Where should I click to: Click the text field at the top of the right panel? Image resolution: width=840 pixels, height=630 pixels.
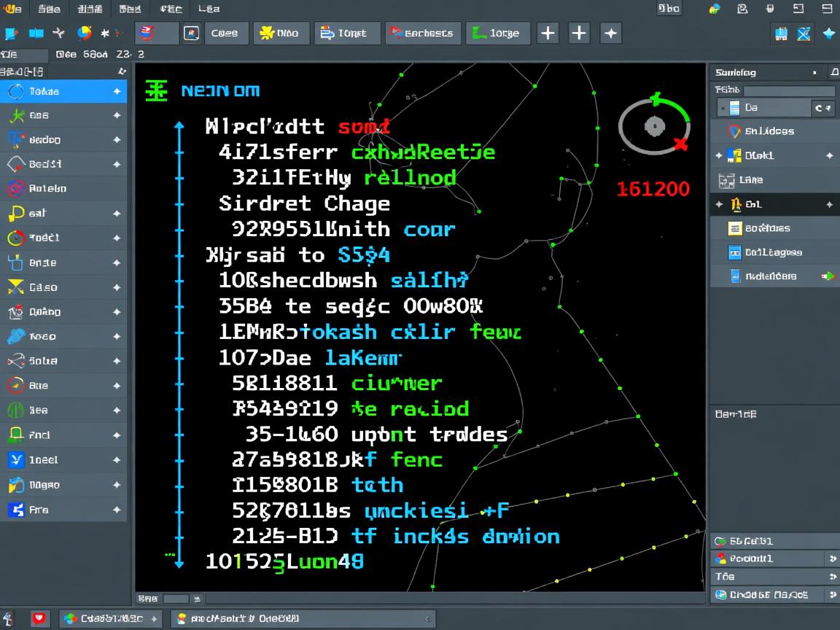click(787, 90)
